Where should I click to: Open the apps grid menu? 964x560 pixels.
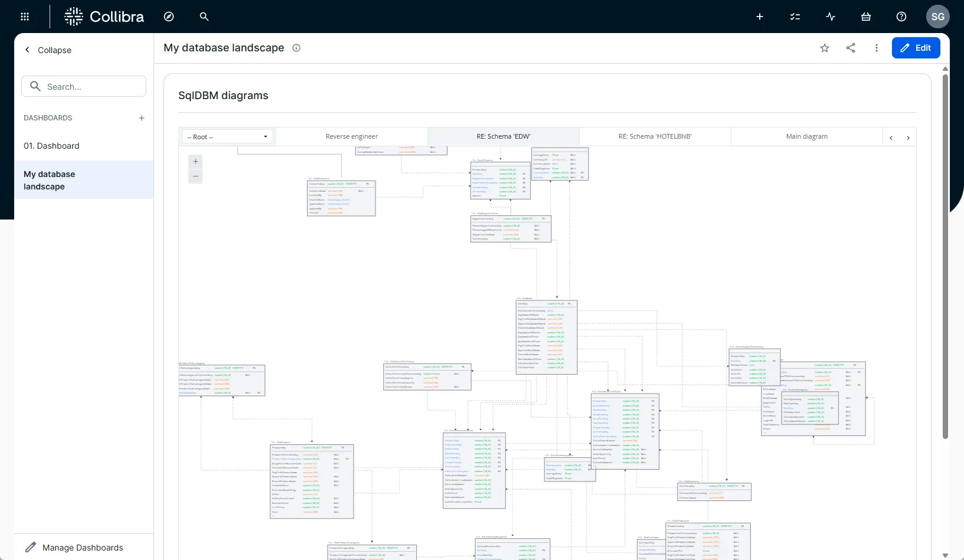point(25,17)
